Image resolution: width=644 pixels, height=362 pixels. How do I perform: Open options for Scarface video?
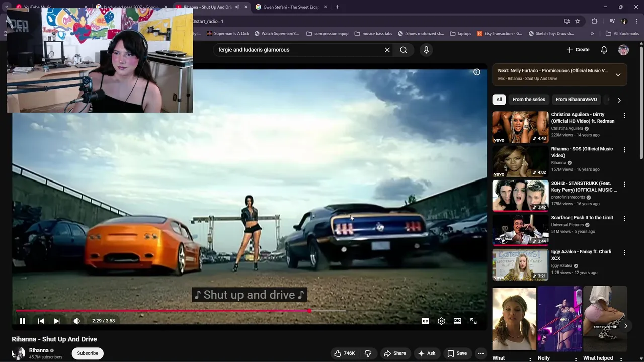point(624,219)
